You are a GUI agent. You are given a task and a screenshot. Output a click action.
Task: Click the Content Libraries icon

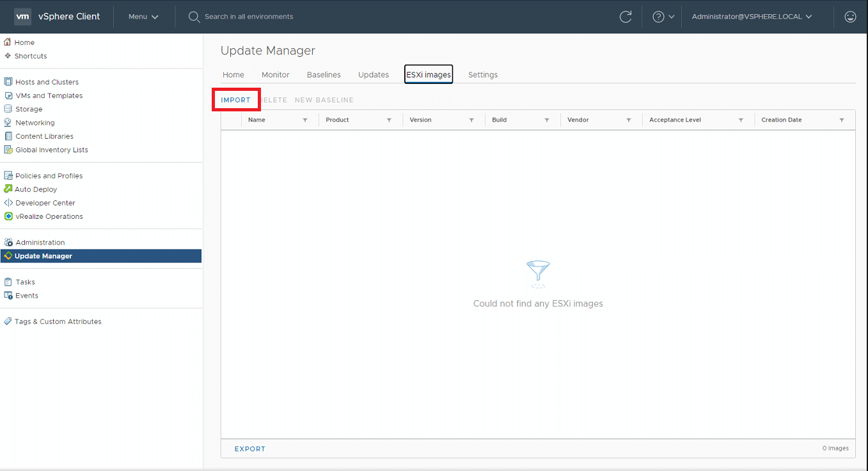[8, 136]
